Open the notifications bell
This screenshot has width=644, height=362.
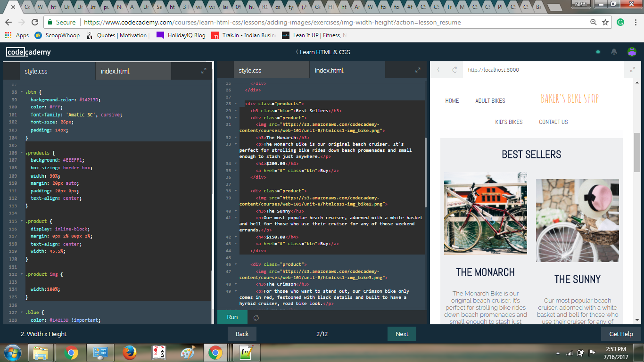[x=614, y=52]
